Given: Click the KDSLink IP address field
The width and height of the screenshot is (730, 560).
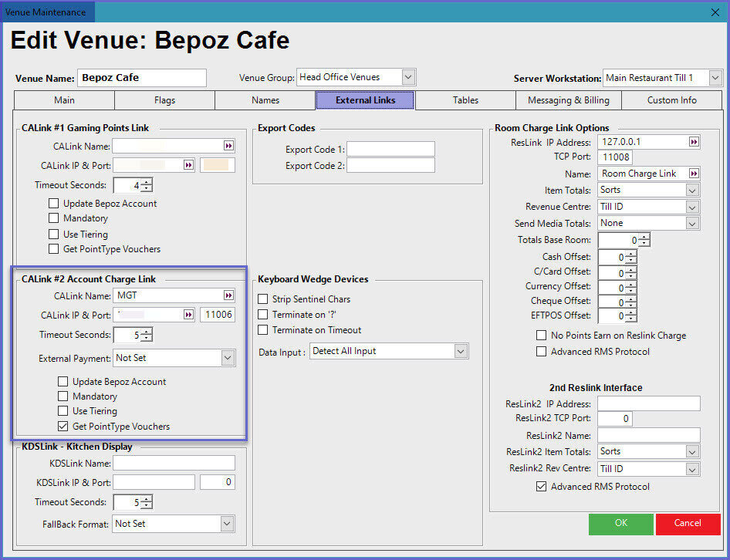Looking at the screenshot, I should coord(154,482).
